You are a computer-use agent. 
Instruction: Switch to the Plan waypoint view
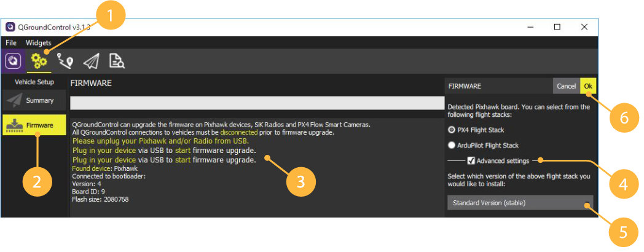click(65, 61)
